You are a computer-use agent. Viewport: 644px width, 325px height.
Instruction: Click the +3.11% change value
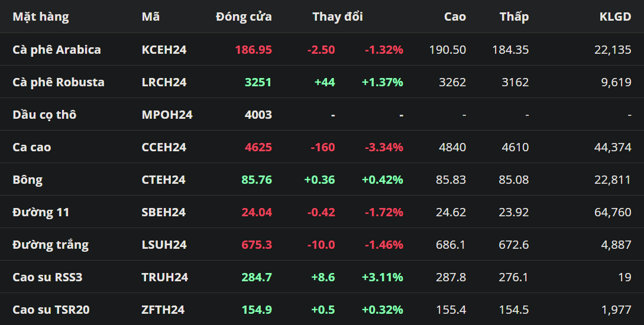(382, 277)
